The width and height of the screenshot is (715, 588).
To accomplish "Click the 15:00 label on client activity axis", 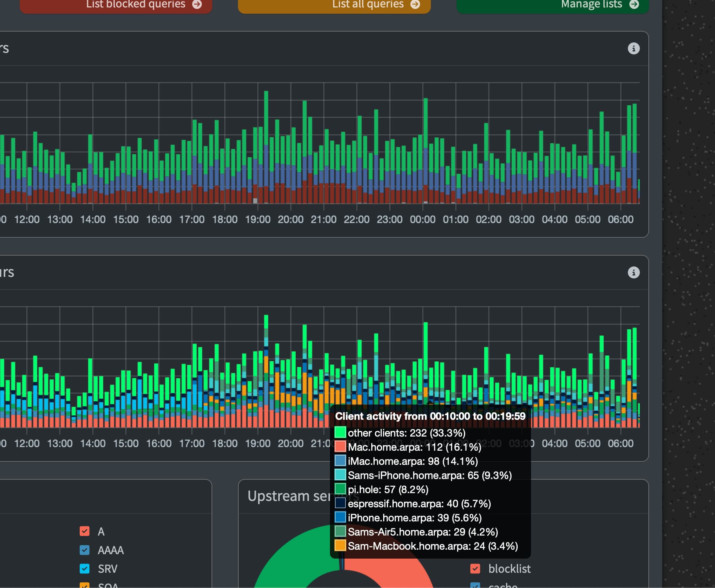I will pyautogui.click(x=125, y=444).
